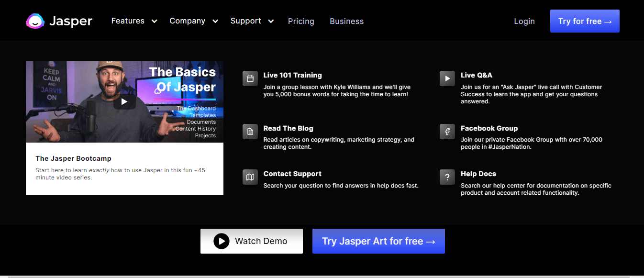Click the play icon next to Live Q&A
This screenshot has height=278, width=644.
click(447, 78)
